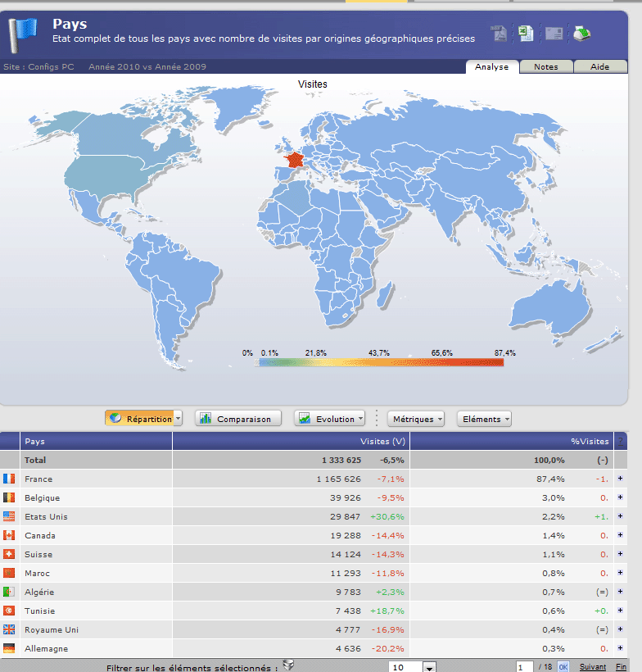Screen dimensions: 642x672
Task: Go to next page via Suivant
Action: tap(593, 667)
